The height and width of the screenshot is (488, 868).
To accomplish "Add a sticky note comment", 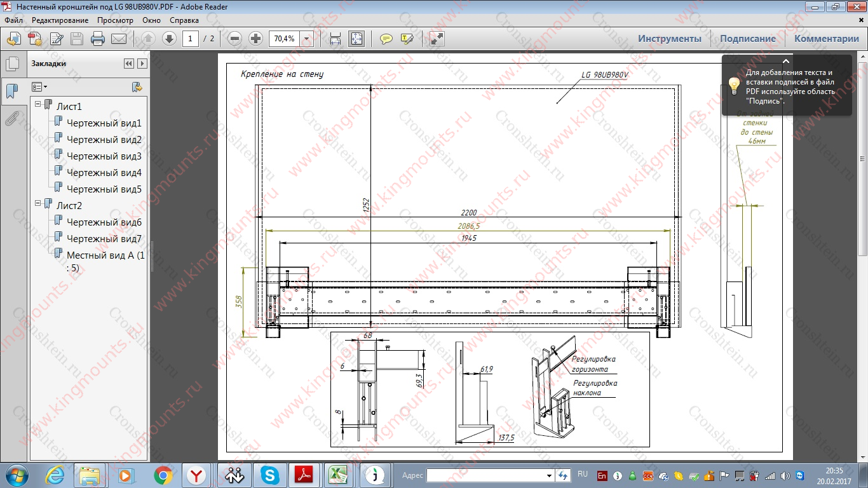I will click(386, 39).
